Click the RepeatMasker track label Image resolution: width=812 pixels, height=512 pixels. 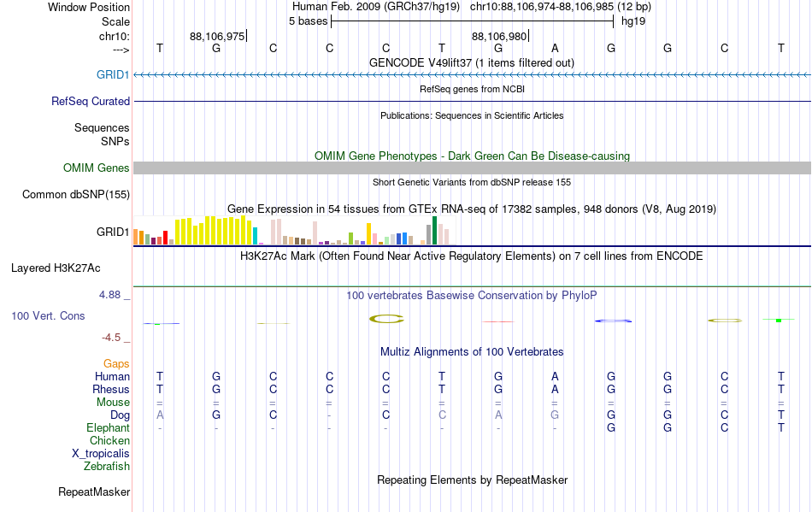(94, 491)
